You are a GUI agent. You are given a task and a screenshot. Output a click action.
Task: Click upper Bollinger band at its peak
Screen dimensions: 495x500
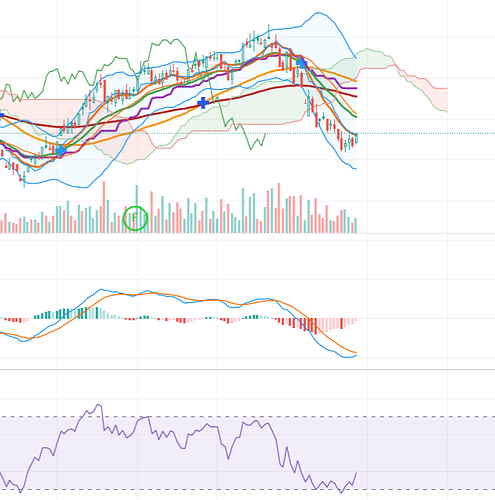(319, 13)
